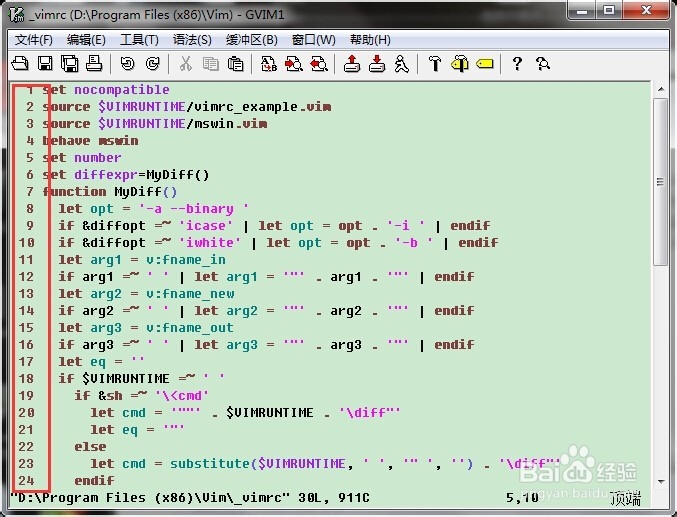
Task: Click the Help question mark icon
Action: [x=517, y=63]
